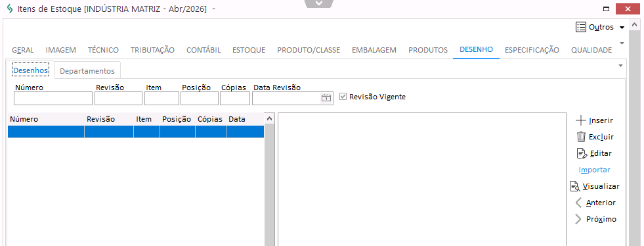Open the ESPECIFICAÇÃO tab
The image size is (644, 246).
click(532, 50)
